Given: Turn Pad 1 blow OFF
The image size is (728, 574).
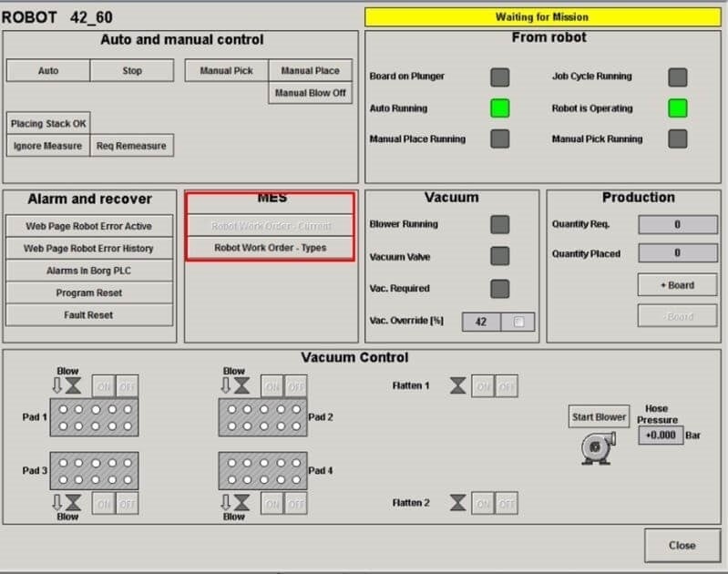Looking at the screenshot, I should (x=127, y=386).
